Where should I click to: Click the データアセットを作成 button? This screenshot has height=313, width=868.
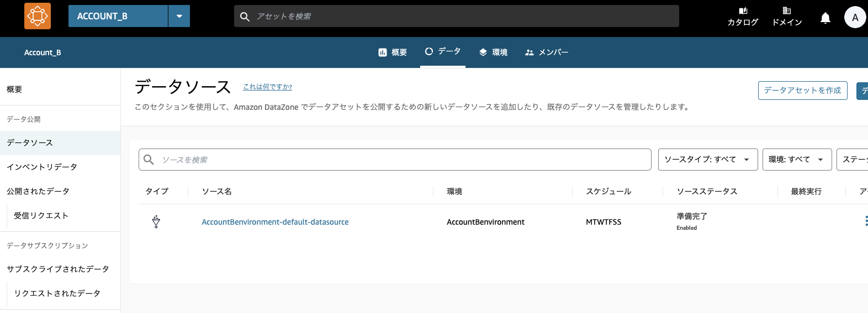click(x=802, y=91)
